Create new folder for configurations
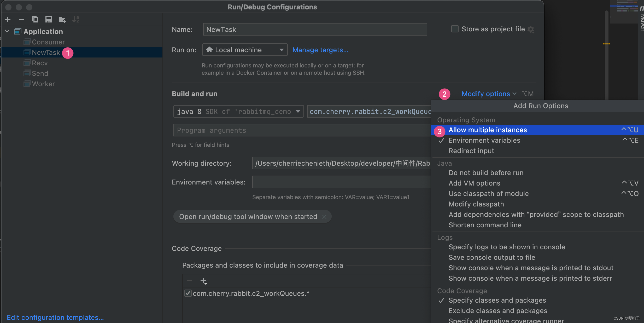The image size is (644, 323). (62, 19)
